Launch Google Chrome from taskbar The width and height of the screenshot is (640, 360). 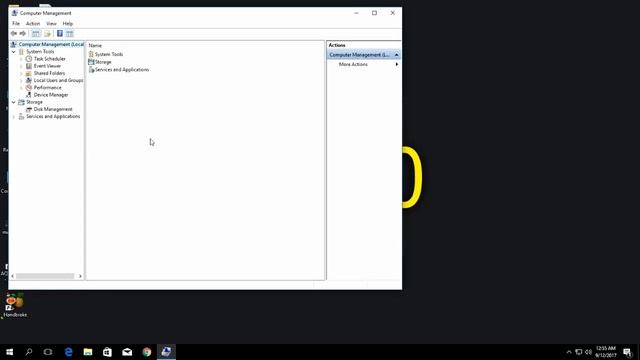(147, 352)
